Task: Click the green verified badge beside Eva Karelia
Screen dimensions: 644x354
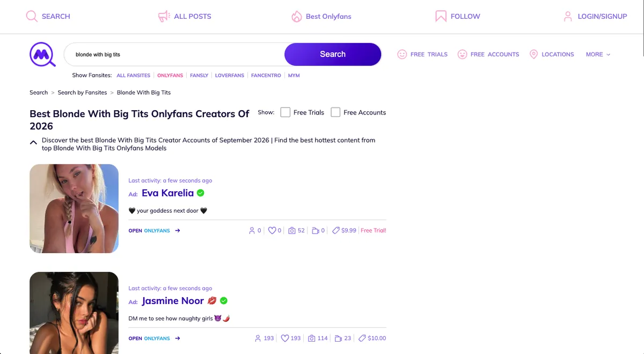Action: [201, 193]
